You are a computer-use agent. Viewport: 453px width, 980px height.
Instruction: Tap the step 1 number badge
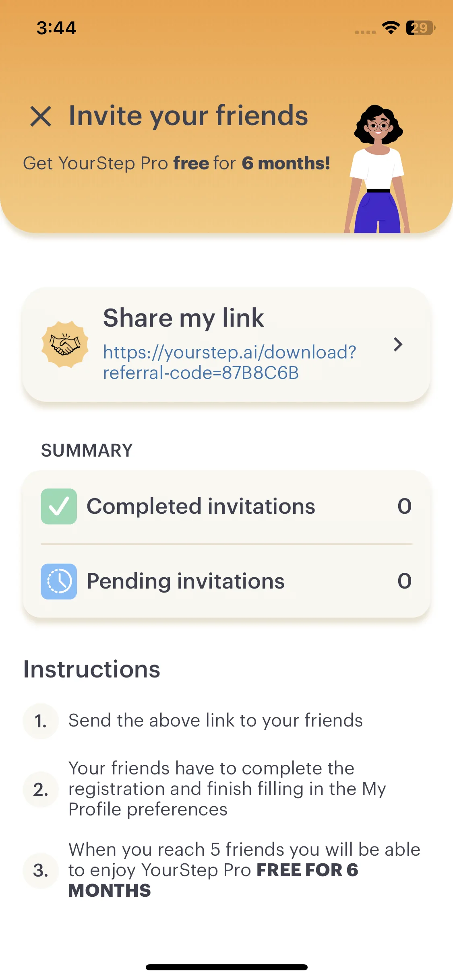coord(41,721)
